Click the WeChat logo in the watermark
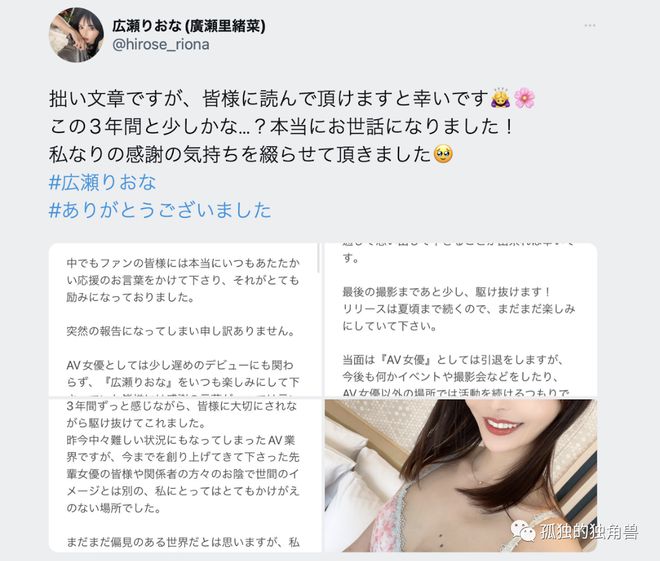The height and width of the screenshot is (561, 660). pos(523,531)
